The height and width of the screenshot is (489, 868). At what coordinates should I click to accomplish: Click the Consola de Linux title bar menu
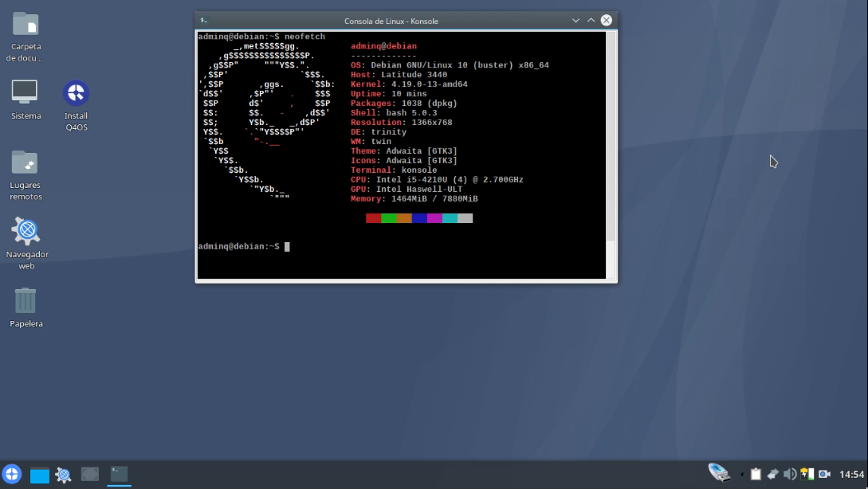[x=202, y=20]
